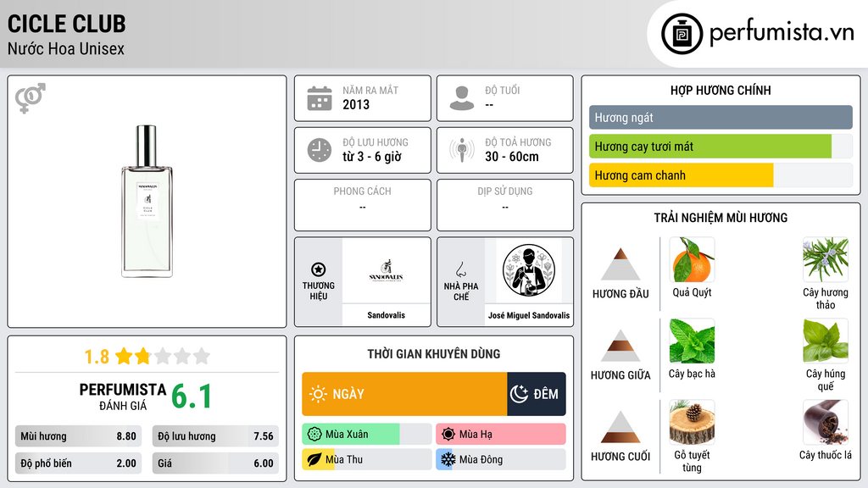This screenshot has height=488, width=868.
Task: Click the 2013 release year value
Action: coord(356,104)
